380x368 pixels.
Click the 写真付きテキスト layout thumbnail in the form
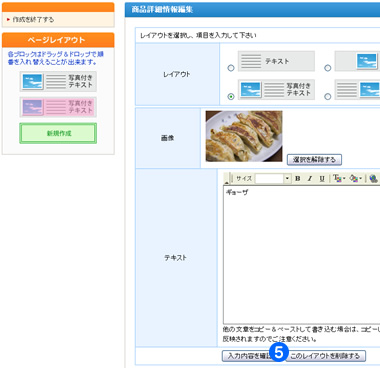click(x=276, y=90)
